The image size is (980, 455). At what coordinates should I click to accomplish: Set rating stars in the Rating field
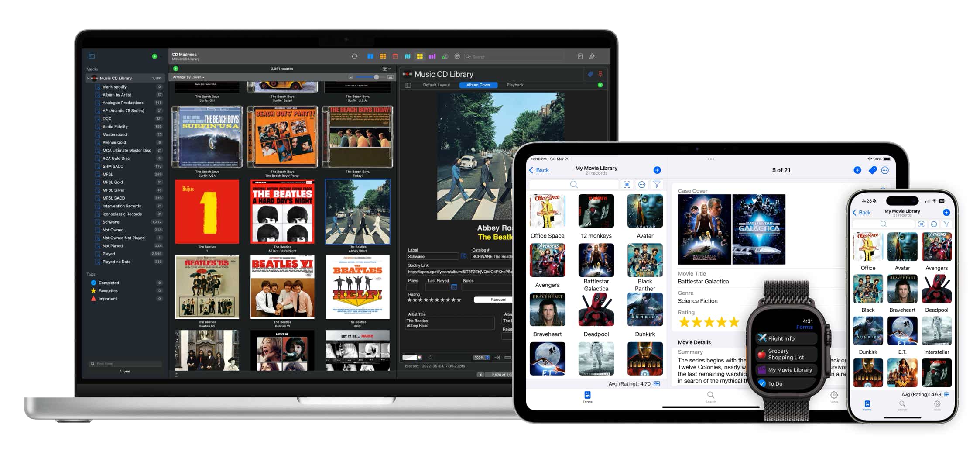coord(434,300)
